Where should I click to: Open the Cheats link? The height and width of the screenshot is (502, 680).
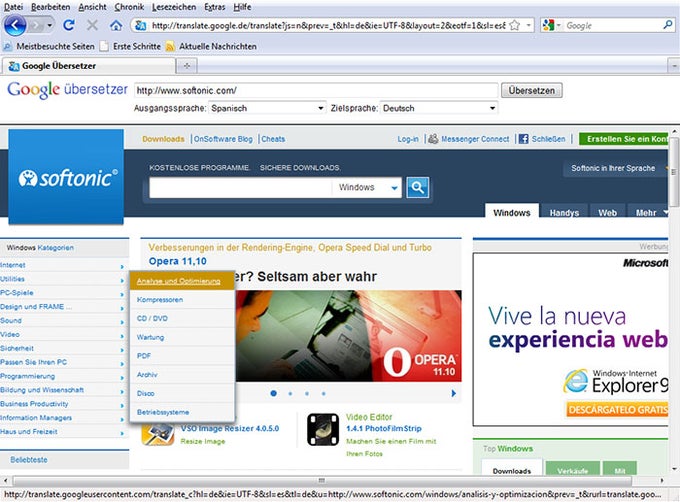[x=273, y=139]
